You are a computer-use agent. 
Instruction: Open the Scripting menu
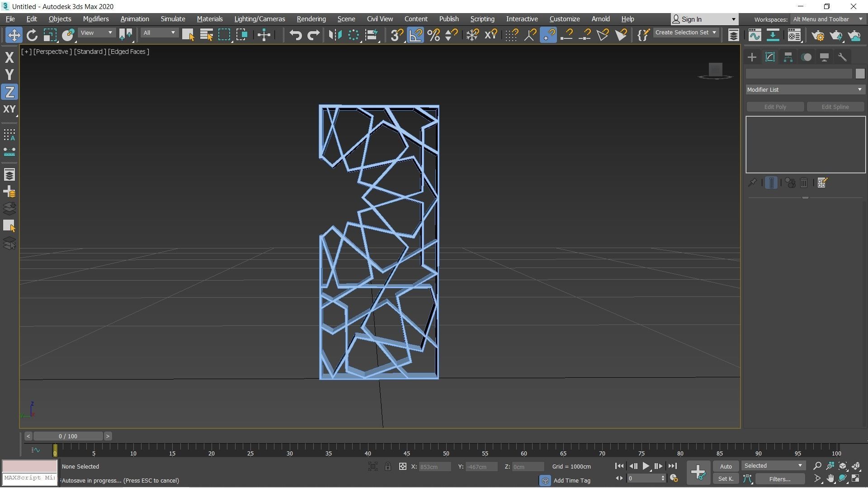pyautogui.click(x=482, y=19)
